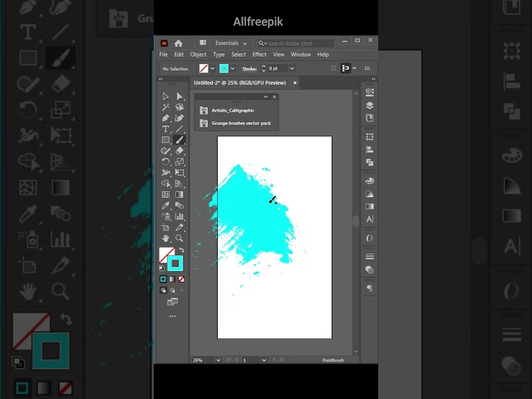Open the Effect menu
Viewport: 532px width, 399px height.
click(x=259, y=55)
